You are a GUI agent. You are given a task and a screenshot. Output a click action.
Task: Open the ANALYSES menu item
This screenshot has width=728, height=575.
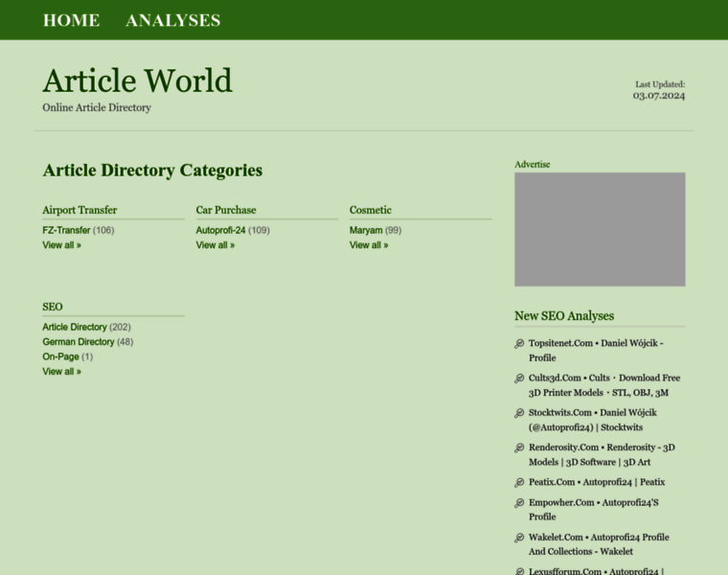click(173, 20)
